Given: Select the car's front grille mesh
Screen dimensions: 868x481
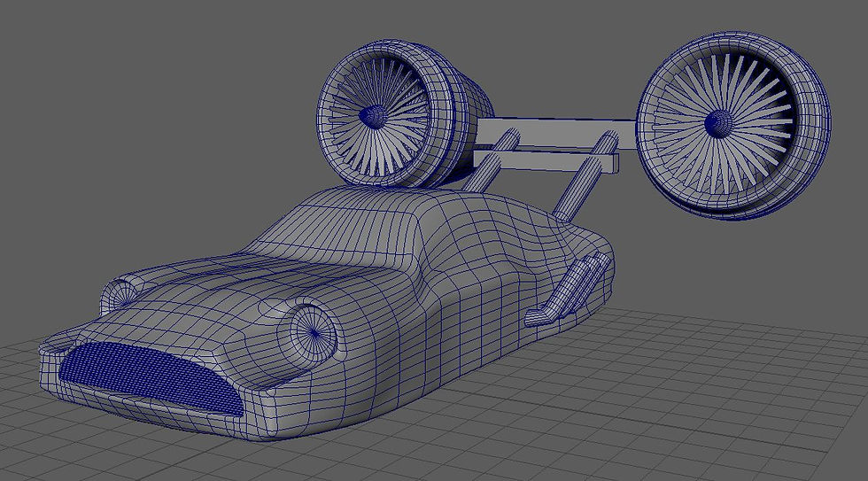Looking at the screenshot, I should coord(152,378).
